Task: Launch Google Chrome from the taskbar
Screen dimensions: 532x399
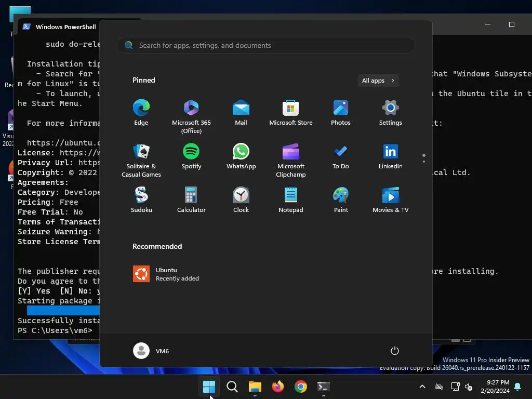Action: pos(301,387)
